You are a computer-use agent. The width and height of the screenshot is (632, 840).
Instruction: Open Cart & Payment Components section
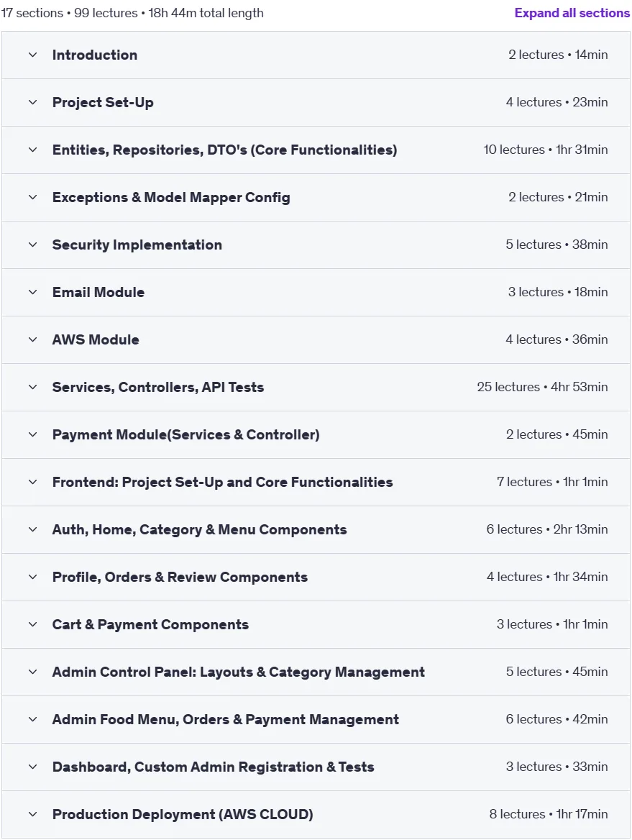(x=150, y=625)
